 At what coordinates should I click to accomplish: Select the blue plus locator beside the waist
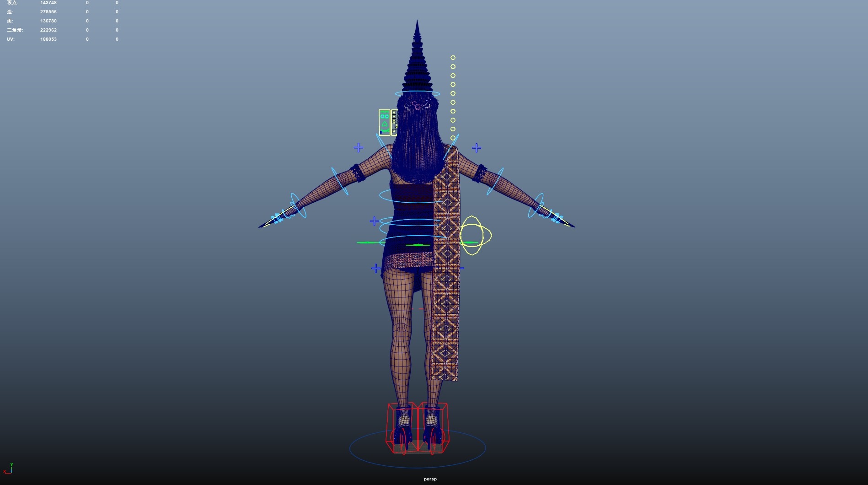click(374, 221)
